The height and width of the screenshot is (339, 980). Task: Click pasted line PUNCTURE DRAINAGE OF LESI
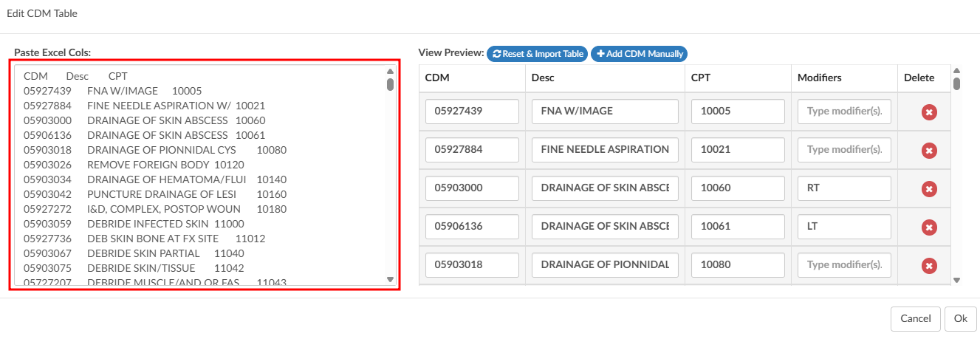(x=155, y=194)
